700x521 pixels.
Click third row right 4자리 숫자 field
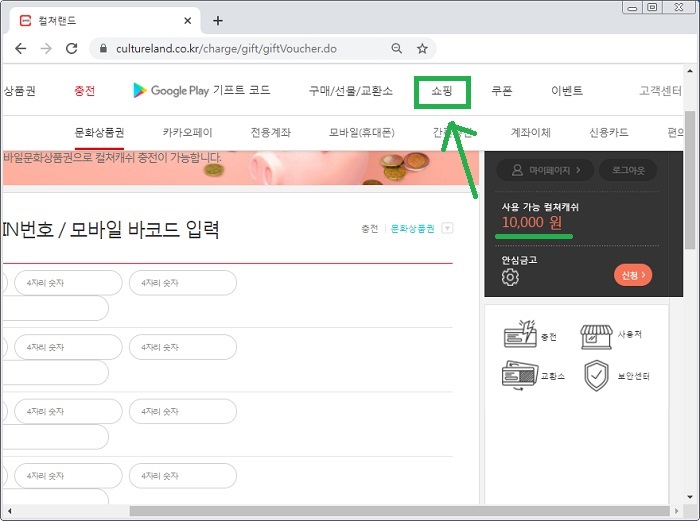pos(183,411)
